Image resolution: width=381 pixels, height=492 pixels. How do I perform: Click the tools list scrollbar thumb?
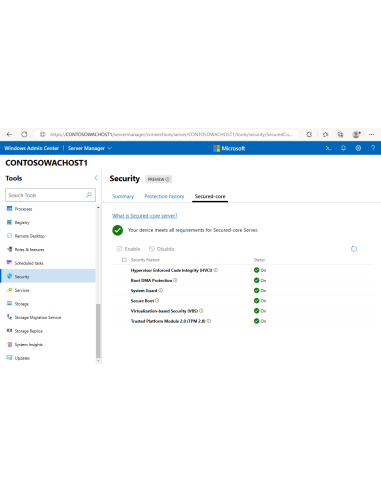[98, 330]
